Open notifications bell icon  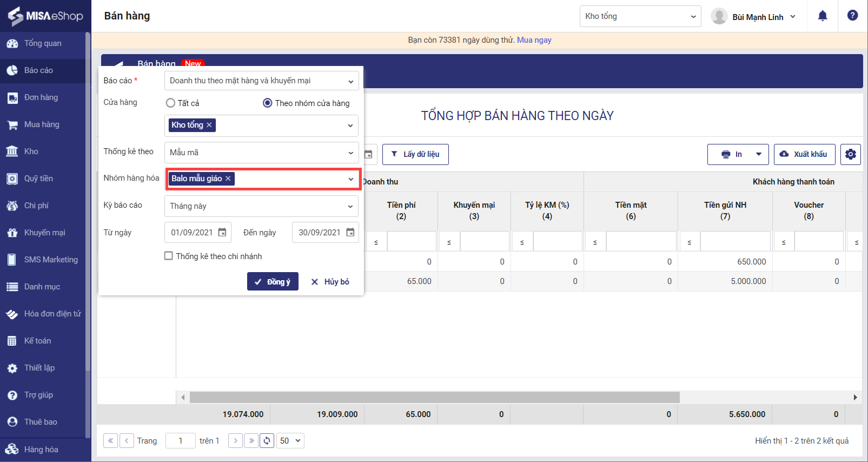(x=823, y=16)
